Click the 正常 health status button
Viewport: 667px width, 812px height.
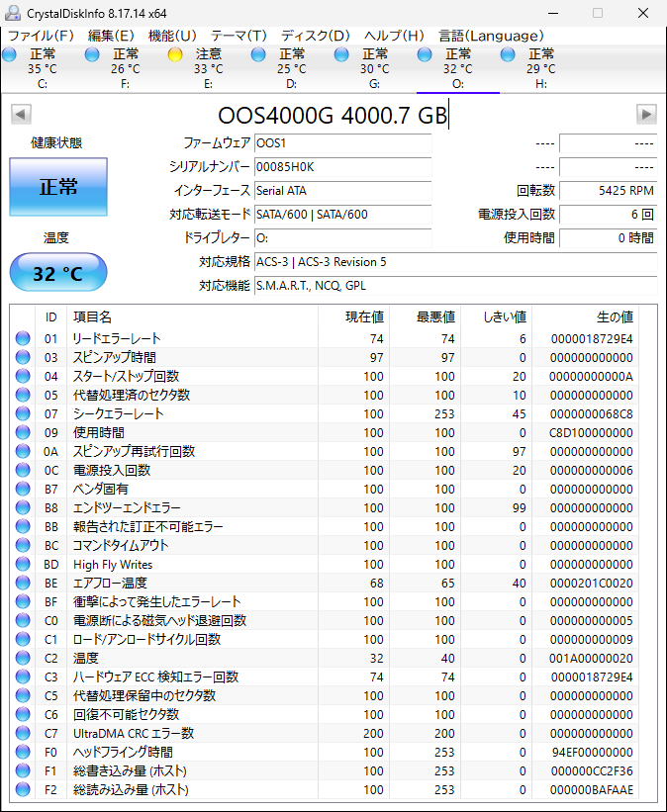pyautogui.click(x=58, y=186)
